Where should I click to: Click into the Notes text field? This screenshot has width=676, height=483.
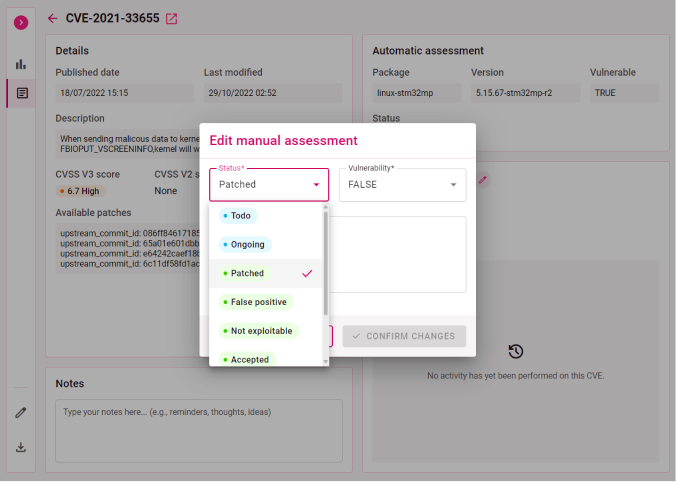pos(199,431)
